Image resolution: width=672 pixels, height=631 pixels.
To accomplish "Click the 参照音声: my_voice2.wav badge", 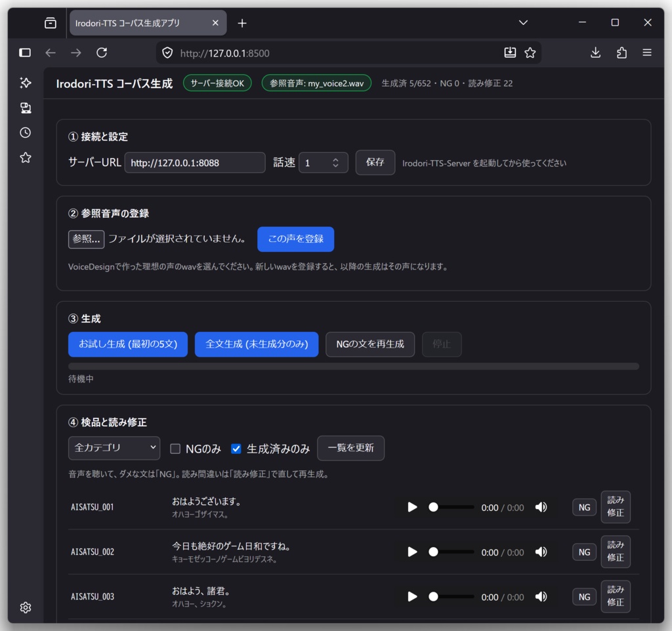I will point(316,83).
